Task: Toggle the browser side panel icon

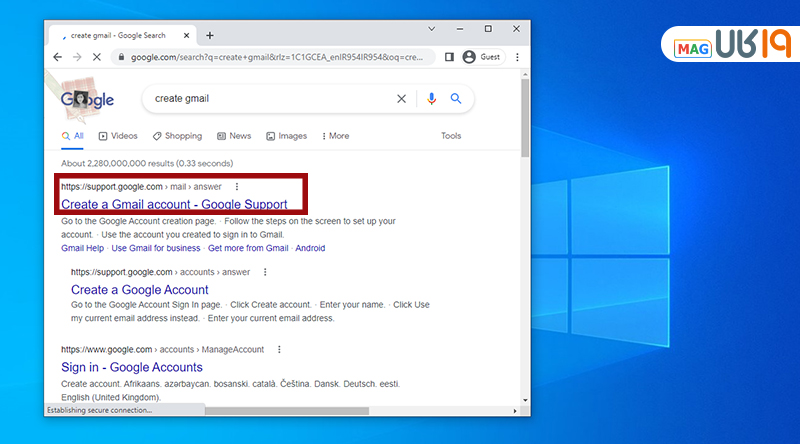Action: coord(449,57)
